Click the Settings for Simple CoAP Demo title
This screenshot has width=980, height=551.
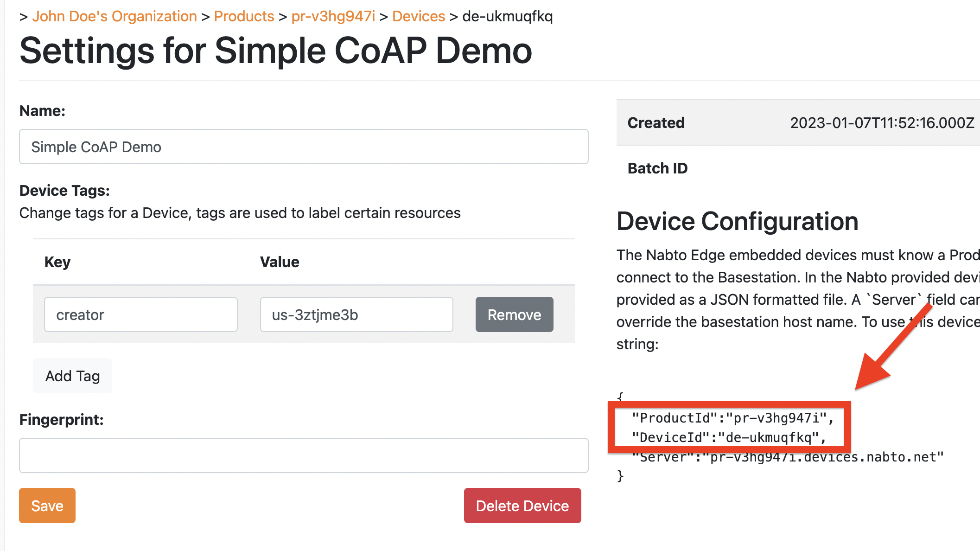tap(276, 51)
